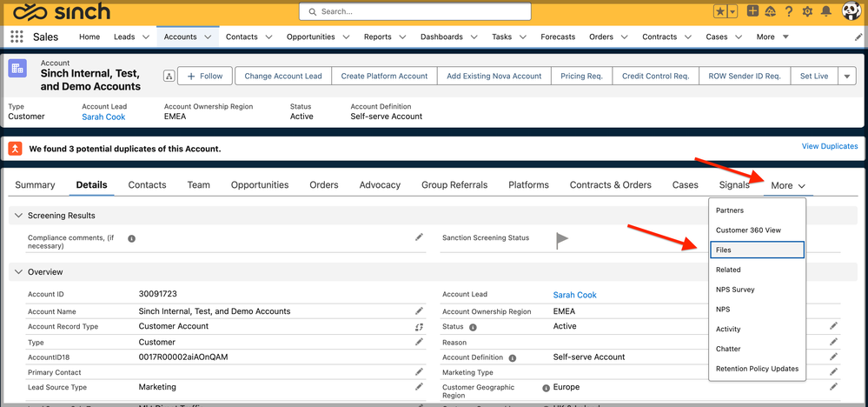
Task: Toggle the More tab dropdown on record tabs
Action: 788,185
